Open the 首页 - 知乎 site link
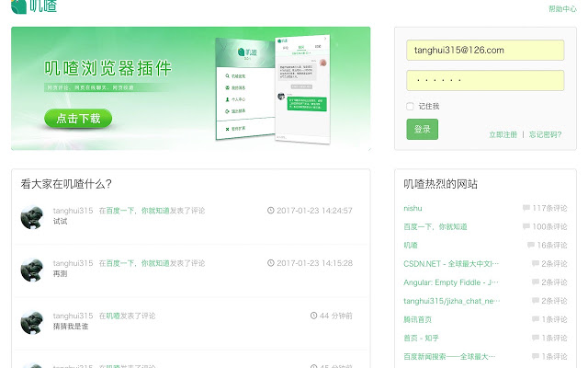Viewport: 588px width, 368px height. 421,338
